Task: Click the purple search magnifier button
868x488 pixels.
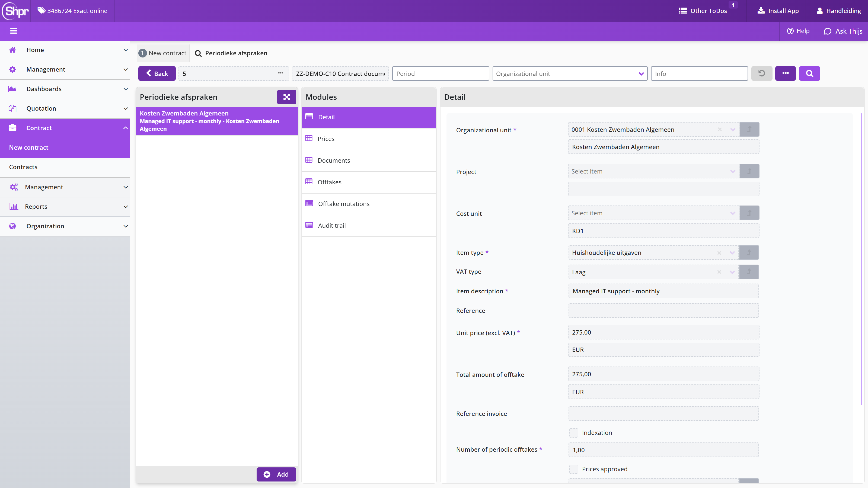Action: (809, 73)
